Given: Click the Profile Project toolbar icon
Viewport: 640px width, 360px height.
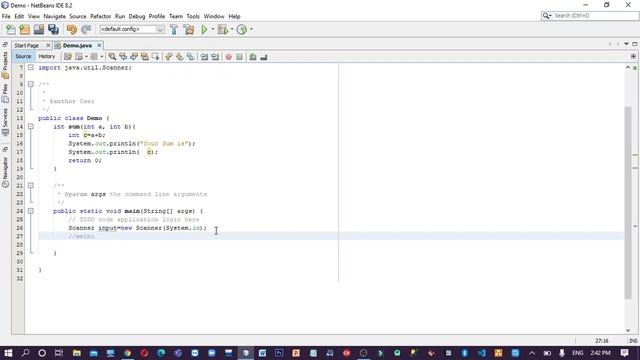Looking at the screenshot, I should pyautogui.click(x=242, y=29).
